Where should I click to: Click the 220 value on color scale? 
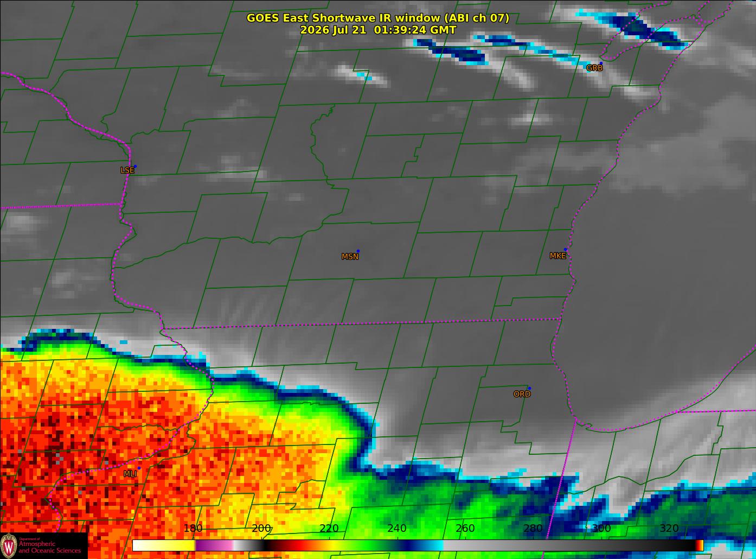coord(329,529)
